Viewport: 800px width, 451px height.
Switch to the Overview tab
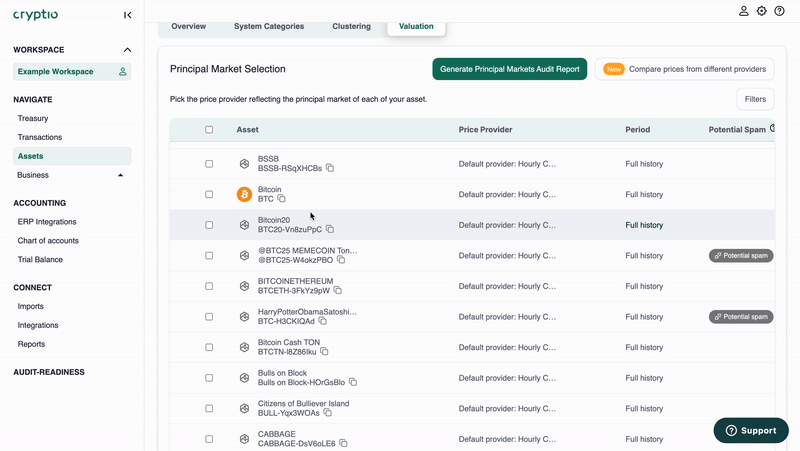point(188,27)
